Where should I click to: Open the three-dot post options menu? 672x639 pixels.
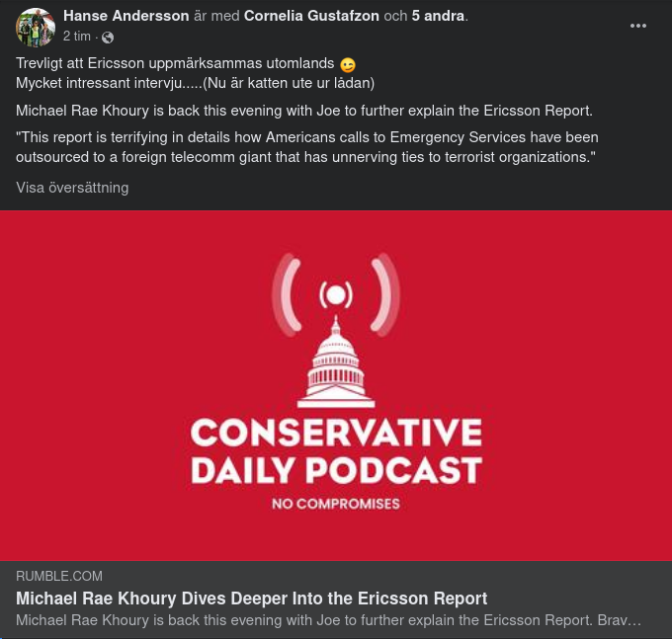637,26
